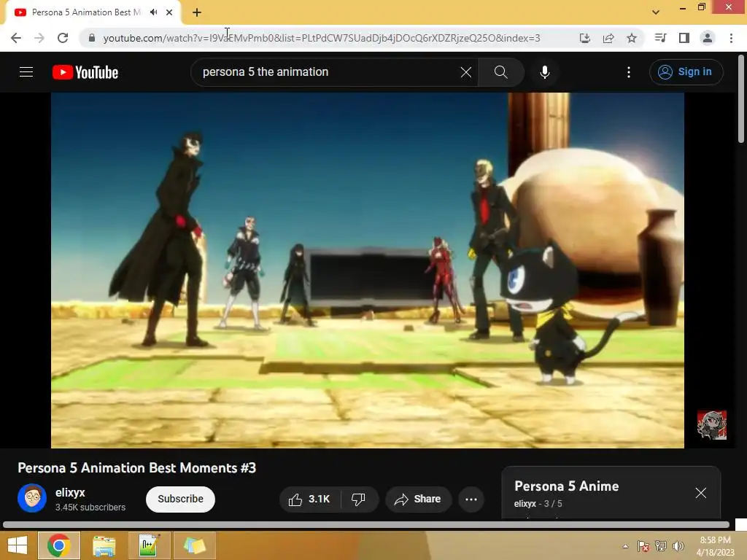Show hidden system tray icons
This screenshot has height=560, width=747.
pyautogui.click(x=625, y=546)
